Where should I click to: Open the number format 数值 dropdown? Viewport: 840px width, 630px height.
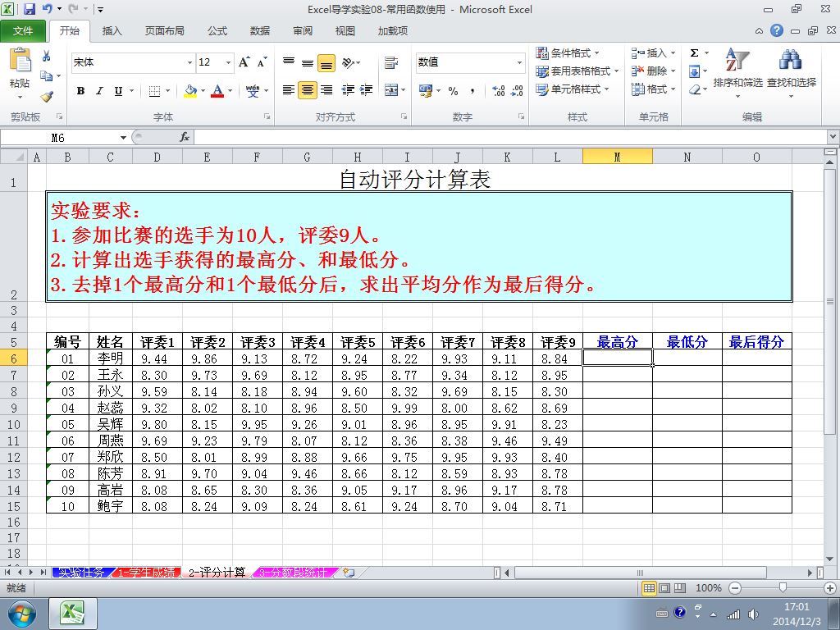coord(519,62)
